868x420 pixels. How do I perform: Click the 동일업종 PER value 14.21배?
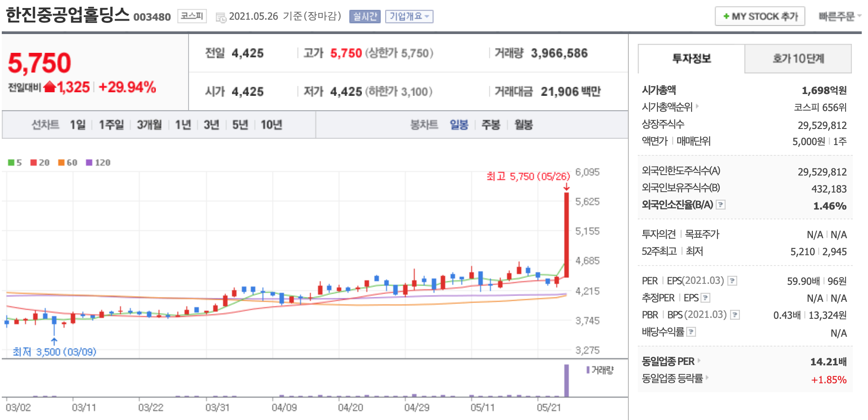click(x=829, y=362)
